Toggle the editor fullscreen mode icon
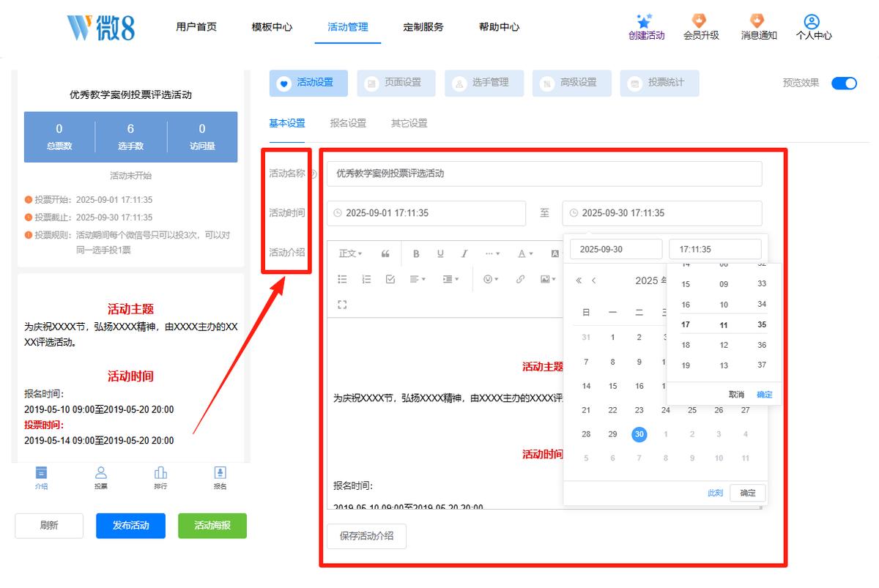Screen dimensions: 879x588 [342, 304]
